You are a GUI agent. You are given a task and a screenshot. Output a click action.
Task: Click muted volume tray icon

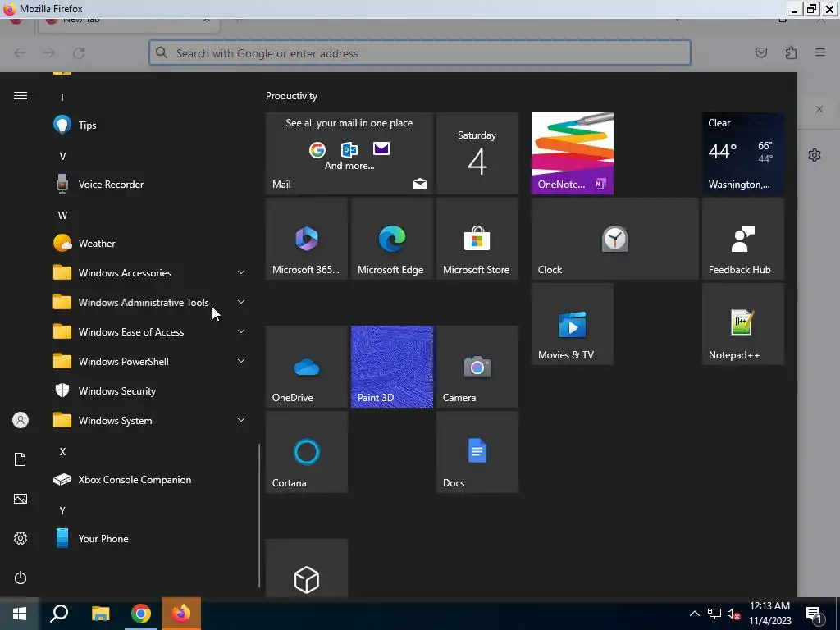tap(734, 614)
